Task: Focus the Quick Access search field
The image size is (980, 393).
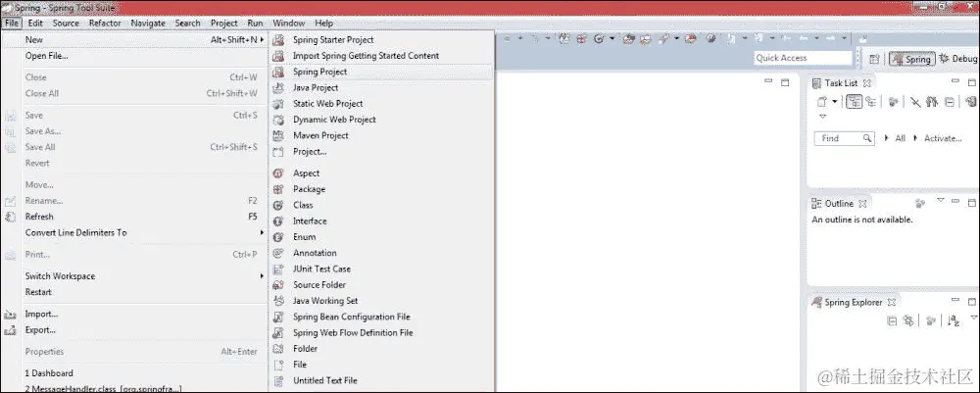Action: [x=804, y=58]
